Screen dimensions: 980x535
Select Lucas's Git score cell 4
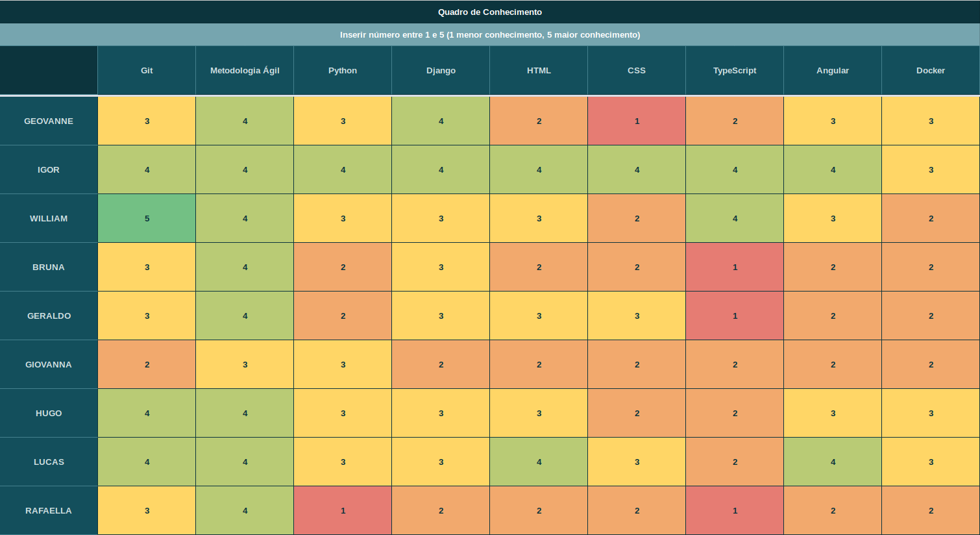click(x=147, y=462)
